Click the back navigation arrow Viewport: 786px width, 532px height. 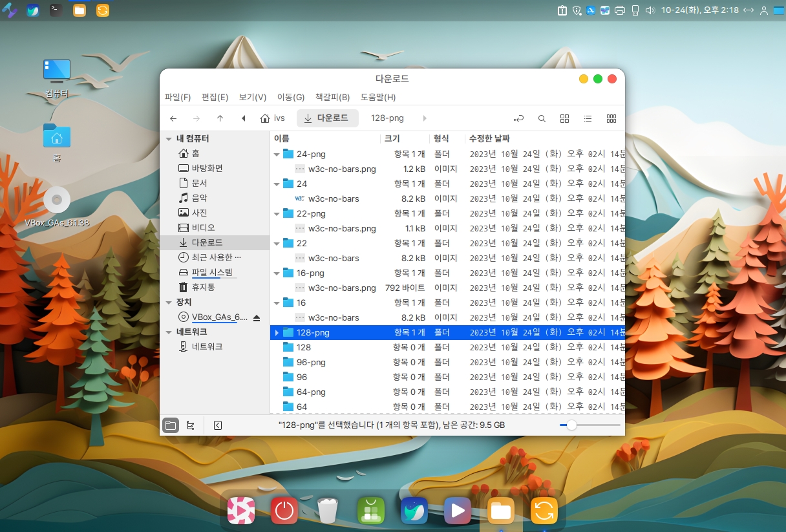[173, 118]
